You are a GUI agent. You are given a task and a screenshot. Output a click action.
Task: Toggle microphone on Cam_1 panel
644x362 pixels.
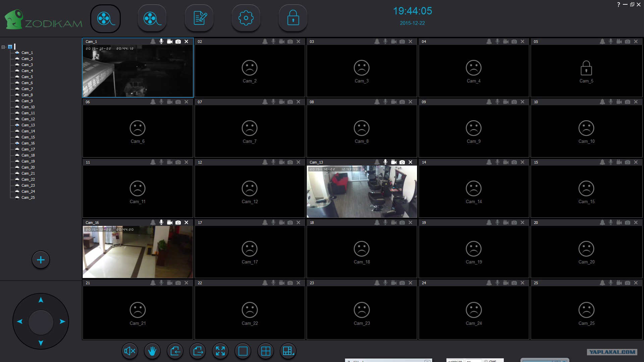point(161,42)
